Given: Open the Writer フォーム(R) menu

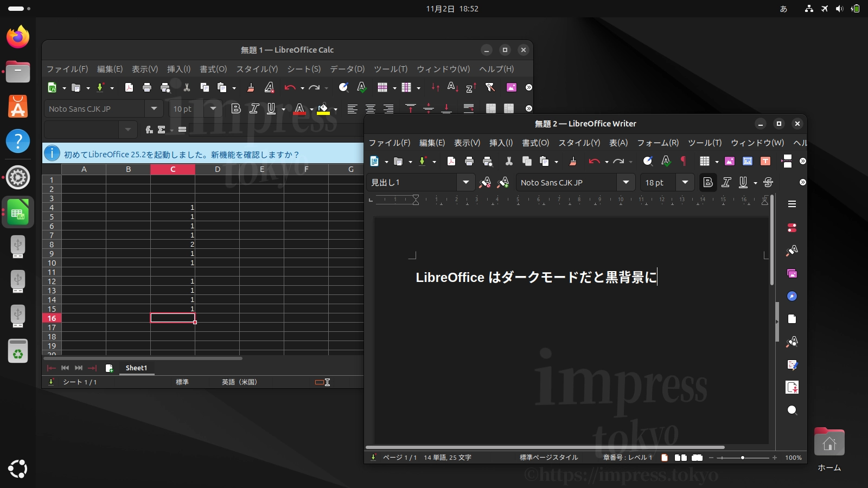Looking at the screenshot, I should pos(658,143).
